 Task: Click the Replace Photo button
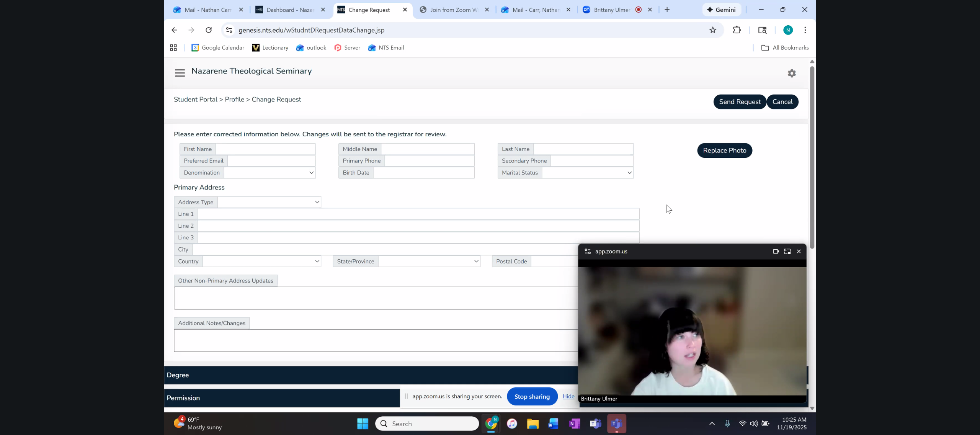(x=724, y=150)
